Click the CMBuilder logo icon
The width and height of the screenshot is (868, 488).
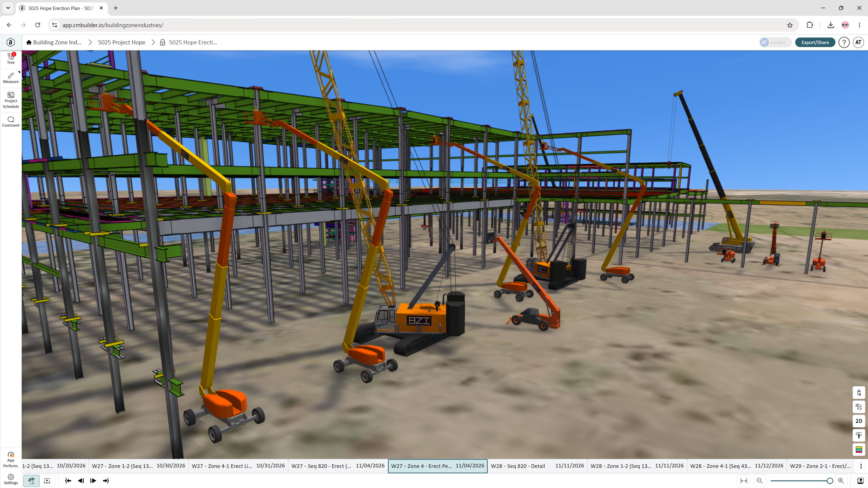pos(10,42)
